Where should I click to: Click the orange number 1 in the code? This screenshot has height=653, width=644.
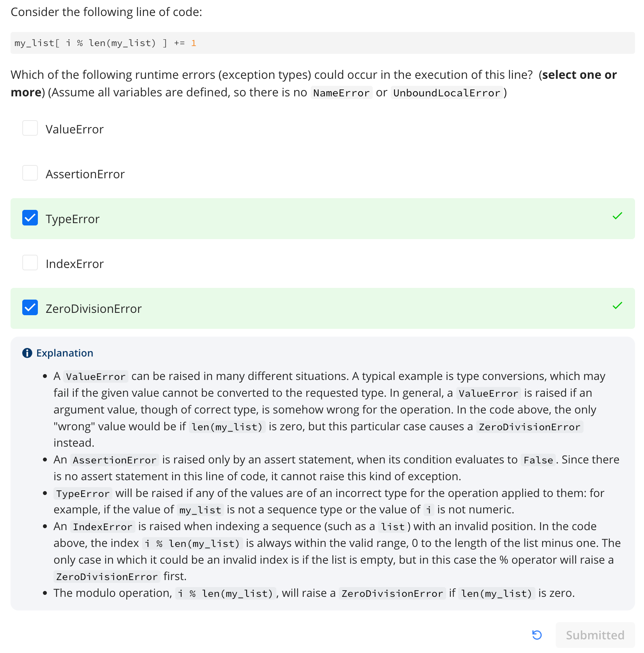pos(194,43)
